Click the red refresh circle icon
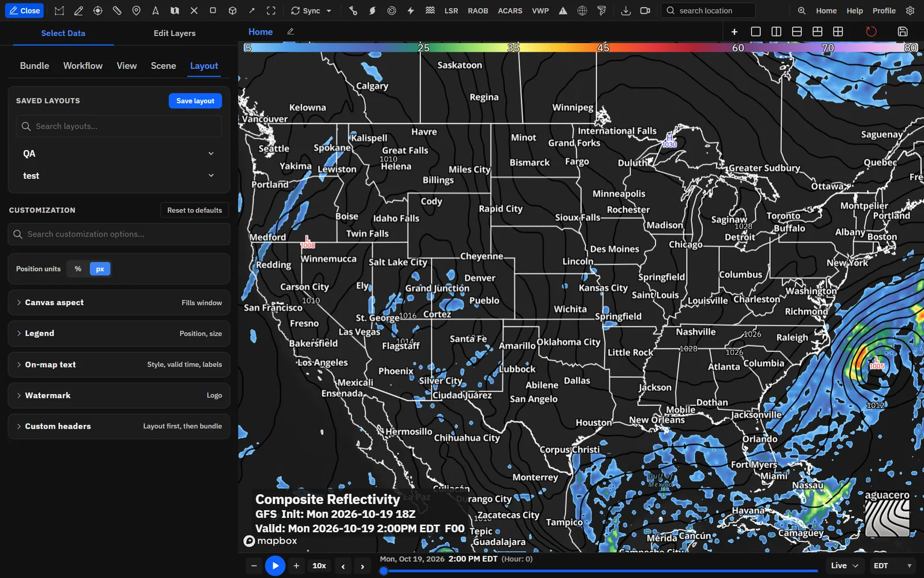Screen dimensions: 924x578 click(x=871, y=31)
